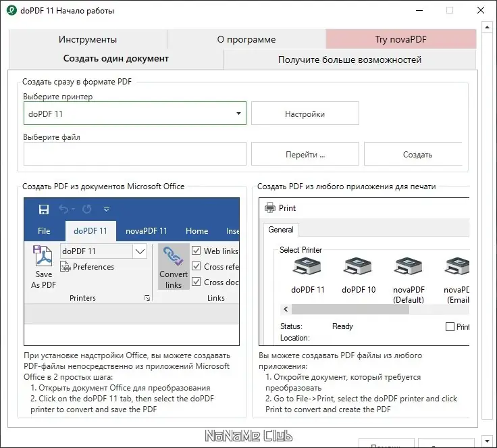The width and height of the screenshot is (497, 448).
Task: Open the О программе tab
Action: coord(246,39)
